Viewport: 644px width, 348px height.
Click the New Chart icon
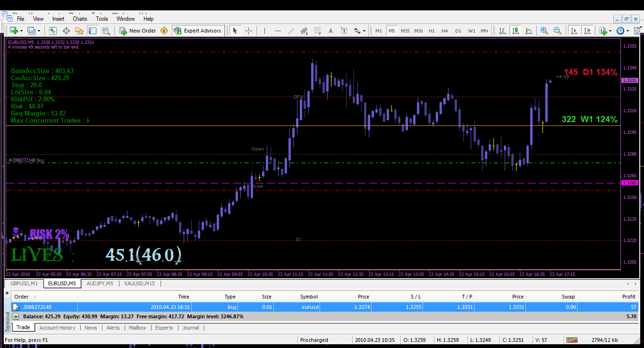coord(14,31)
